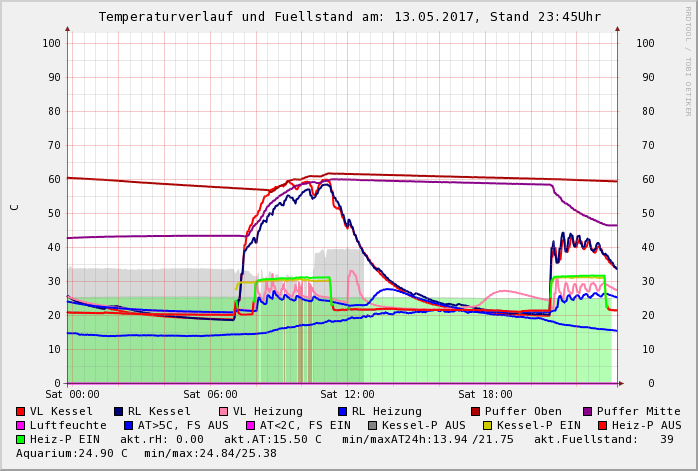Click the Sat 00:00 time axis label
The image size is (698, 471).
72,395
